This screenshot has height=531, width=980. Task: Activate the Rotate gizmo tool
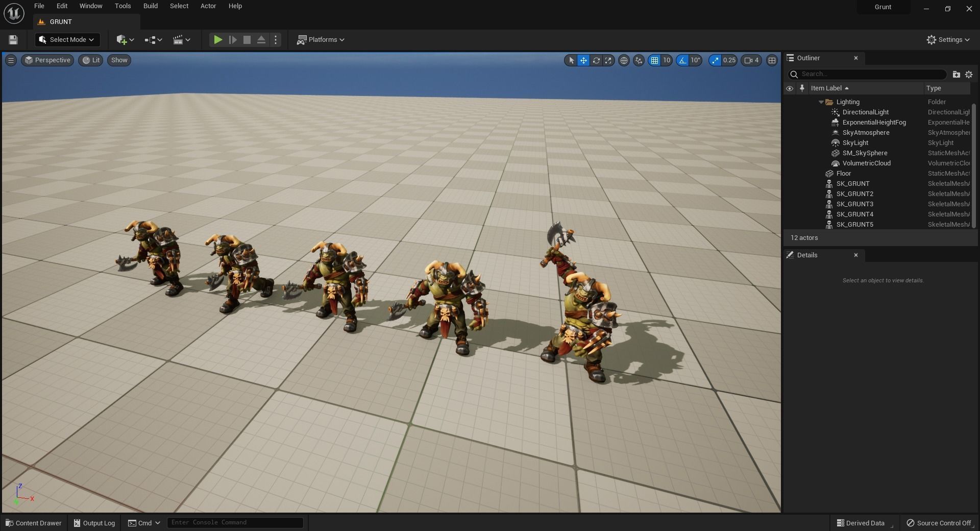(x=596, y=60)
